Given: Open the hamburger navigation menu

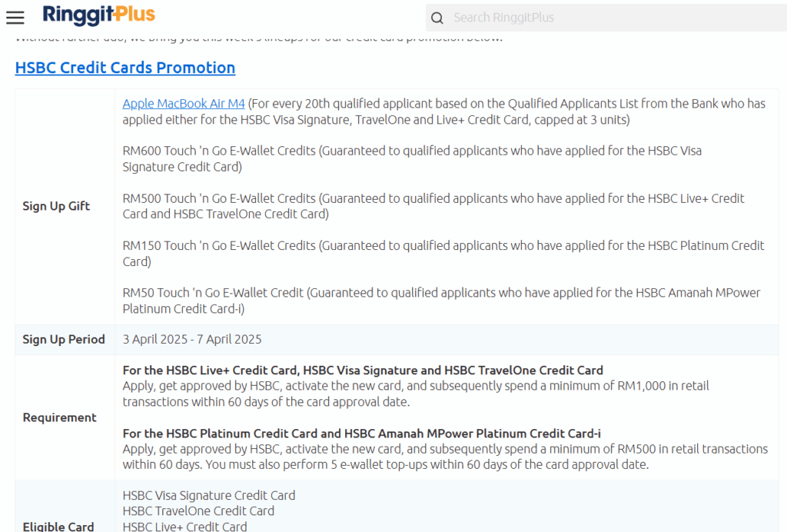Looking at the screenshot, I should pos(15,18).
